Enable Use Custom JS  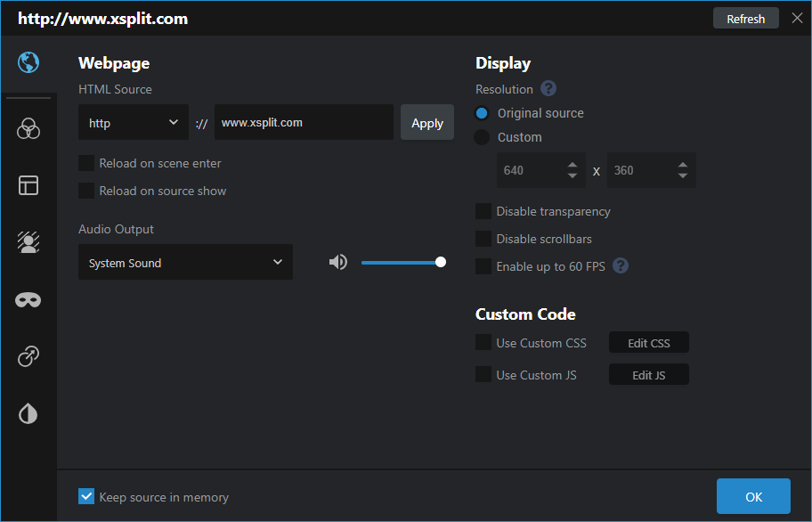483,374
